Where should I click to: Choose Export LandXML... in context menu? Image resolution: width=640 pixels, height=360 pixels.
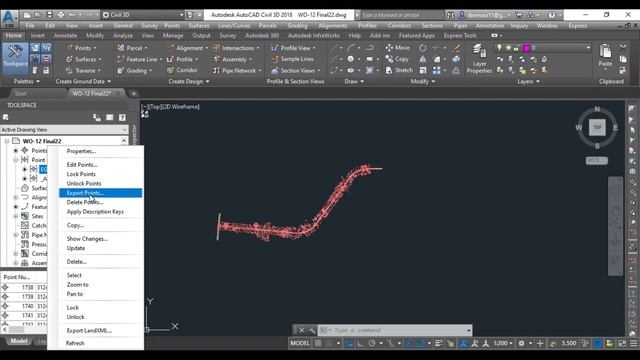[89, 330]
